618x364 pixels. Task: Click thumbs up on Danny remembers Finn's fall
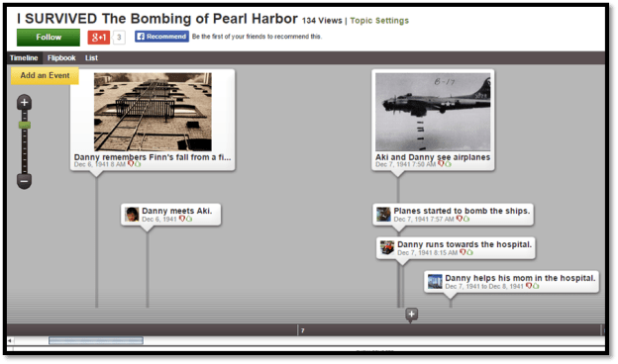tap(138, 164)
